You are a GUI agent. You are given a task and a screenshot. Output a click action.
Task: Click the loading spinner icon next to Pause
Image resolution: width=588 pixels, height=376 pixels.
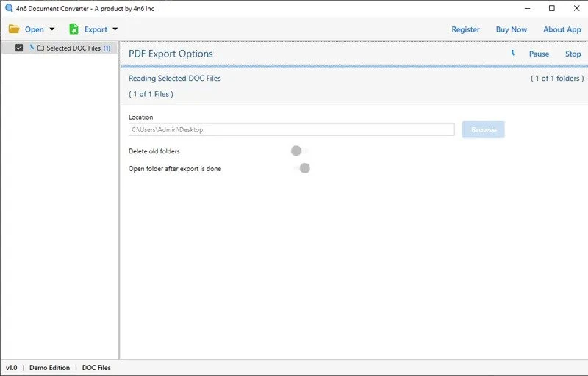click(513, 54)
